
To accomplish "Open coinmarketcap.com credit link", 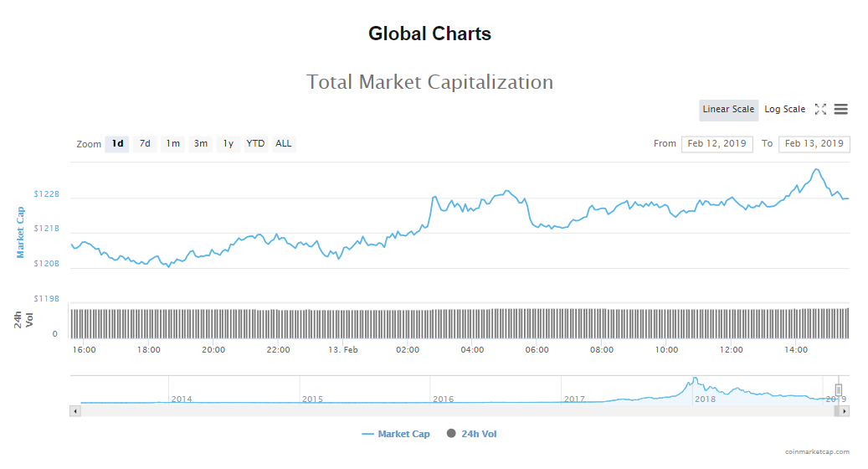I will point(817,451).
